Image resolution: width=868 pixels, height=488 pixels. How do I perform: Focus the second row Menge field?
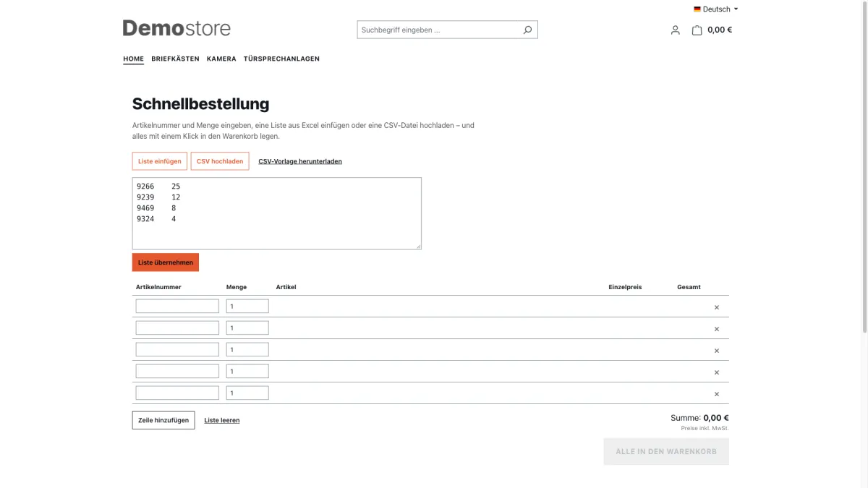point(247,328)
